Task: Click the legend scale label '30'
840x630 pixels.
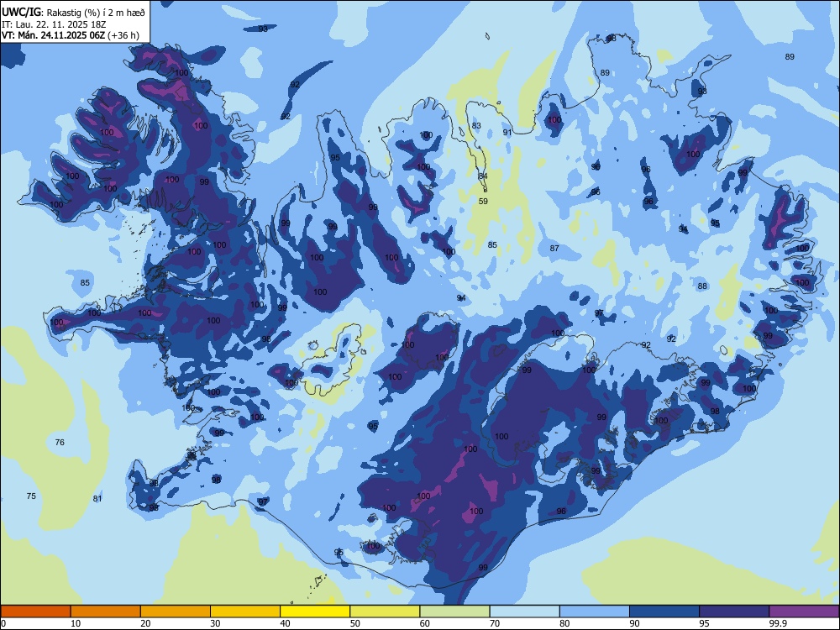Action: coord(215,623)
